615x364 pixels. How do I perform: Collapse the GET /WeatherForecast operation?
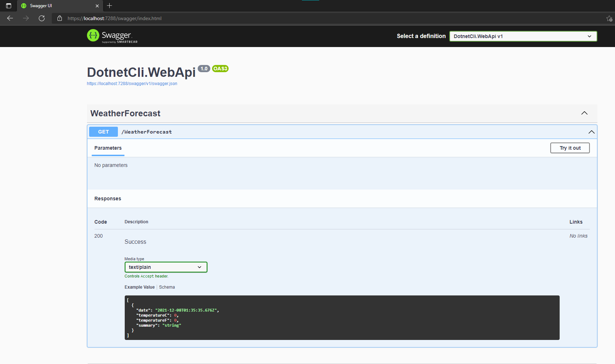coord(591,132)
